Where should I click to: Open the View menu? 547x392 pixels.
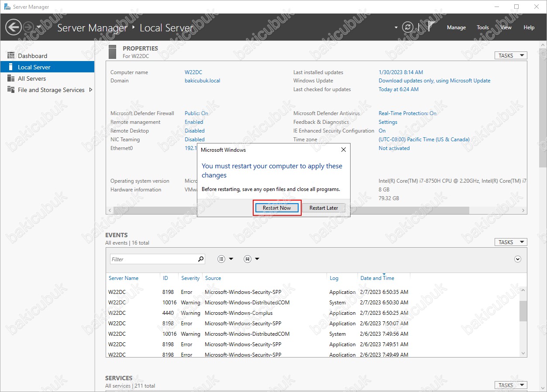point(506,27)
